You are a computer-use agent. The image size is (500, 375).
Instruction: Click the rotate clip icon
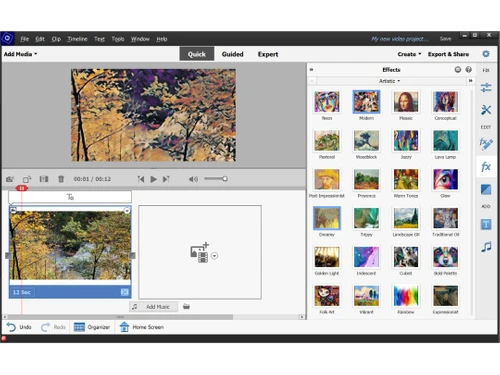[x=27, y=179]
